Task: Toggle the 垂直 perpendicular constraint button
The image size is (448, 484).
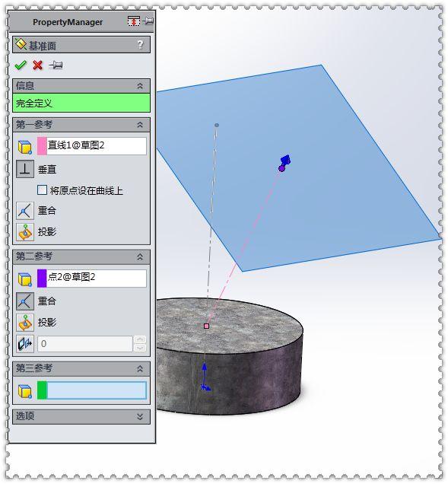Action: point(25,169)
